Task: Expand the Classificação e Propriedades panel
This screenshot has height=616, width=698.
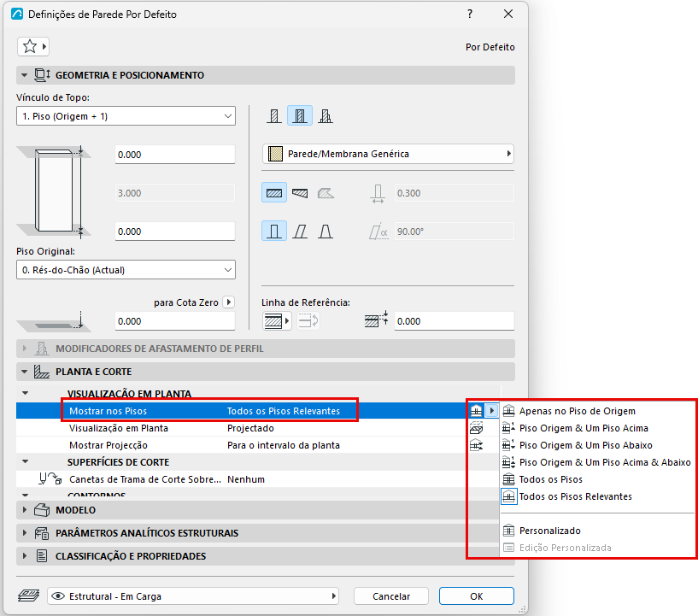Action: click(x=25, y=556)
